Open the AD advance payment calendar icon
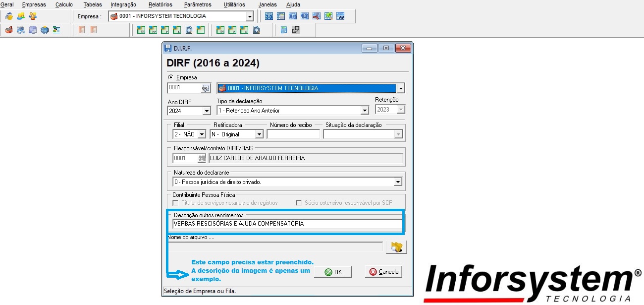Viewport: 644px width, 305px height. (293, 16)
